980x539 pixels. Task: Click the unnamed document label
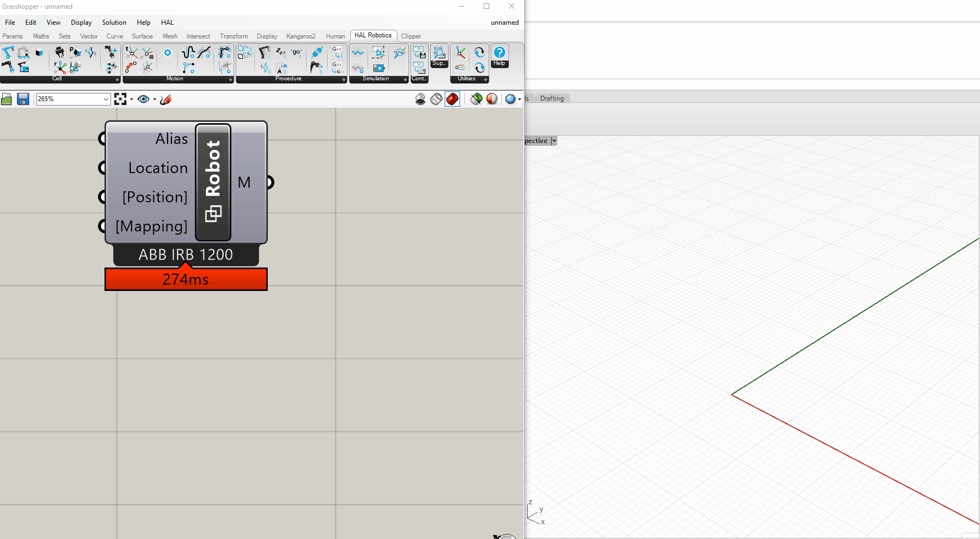505,23
